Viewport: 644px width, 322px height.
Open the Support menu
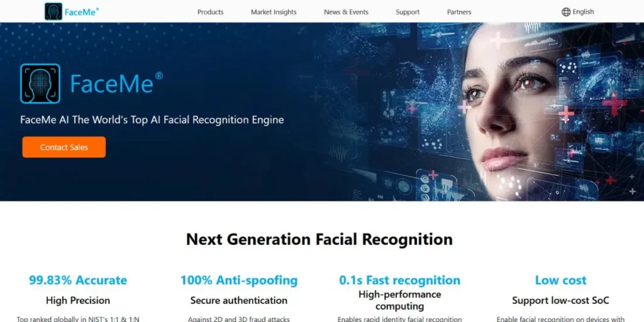408,12
